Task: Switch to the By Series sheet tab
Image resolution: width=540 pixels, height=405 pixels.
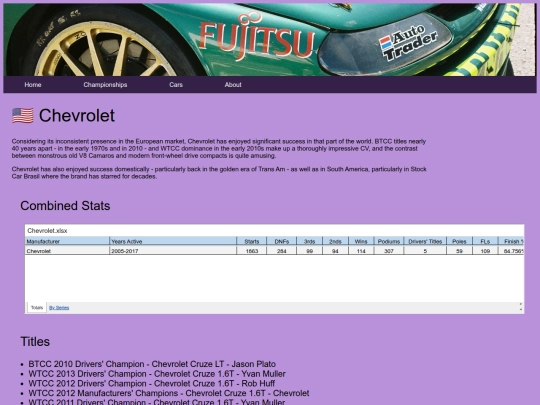Action: coord(59,308)
